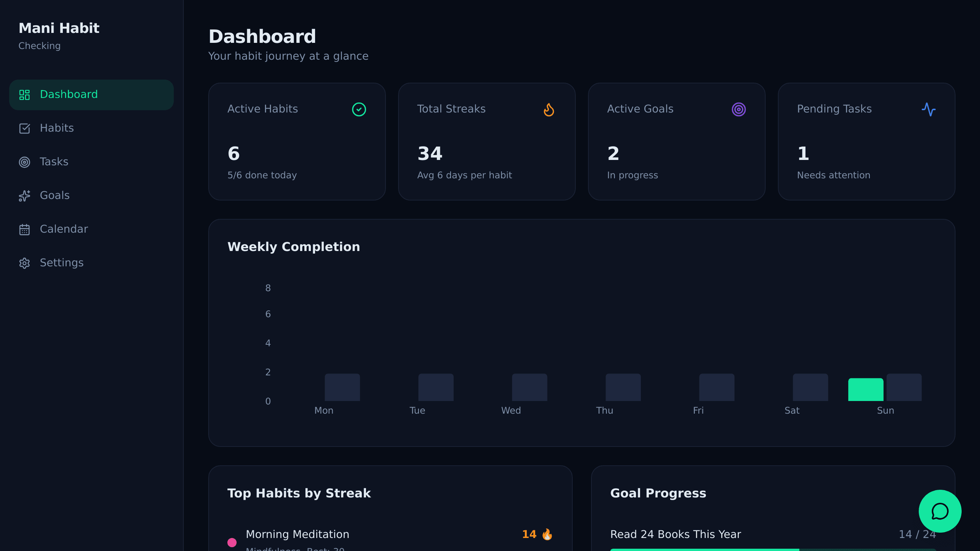Click the Dashboard grid icon in sidebar
Image resolution: width=980 pixels, height=551 pixels.
[24, 95]
